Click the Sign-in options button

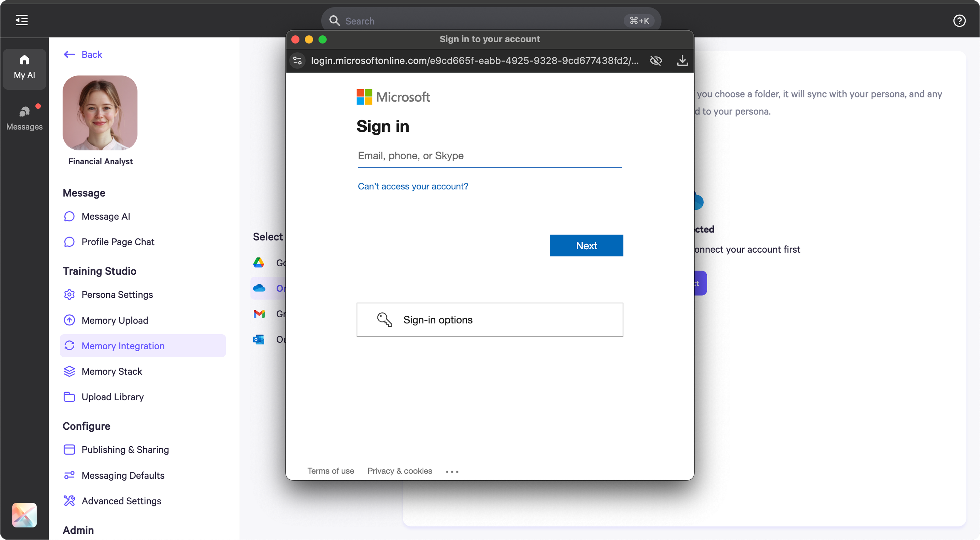(490, 320)
